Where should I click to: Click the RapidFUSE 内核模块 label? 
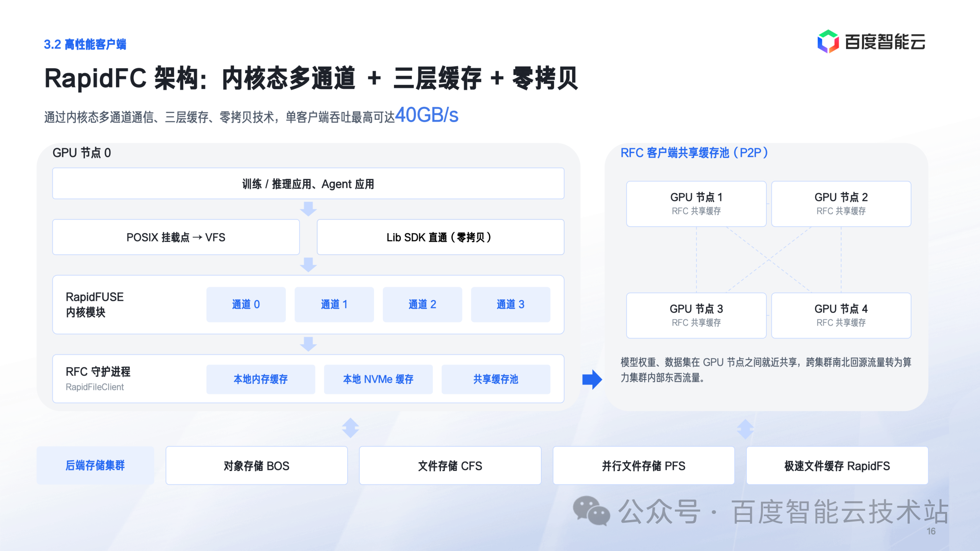pyautogui.click(x=95, y=305)
